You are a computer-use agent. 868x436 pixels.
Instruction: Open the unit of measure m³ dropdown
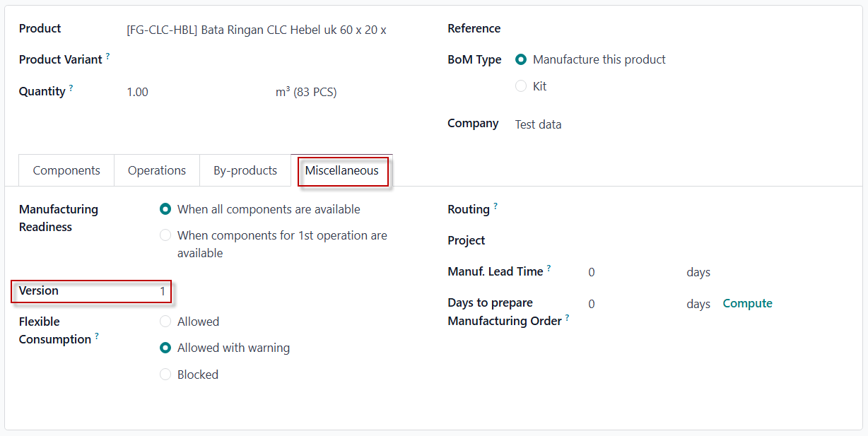(x=306, y=92)
